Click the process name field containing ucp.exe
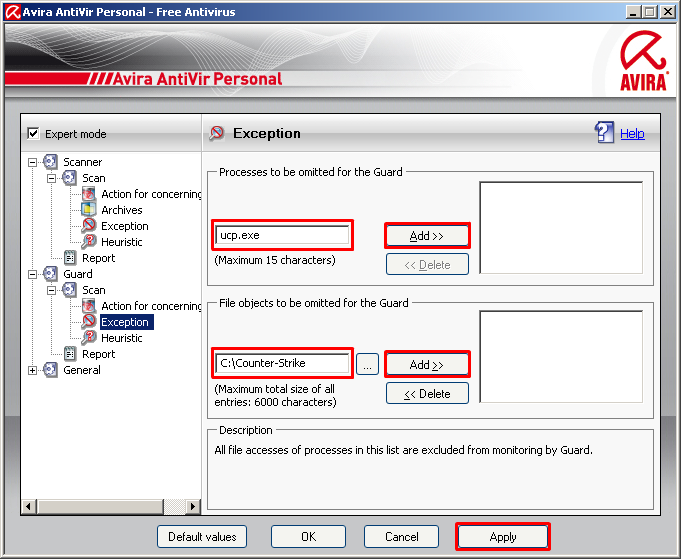 282,235
